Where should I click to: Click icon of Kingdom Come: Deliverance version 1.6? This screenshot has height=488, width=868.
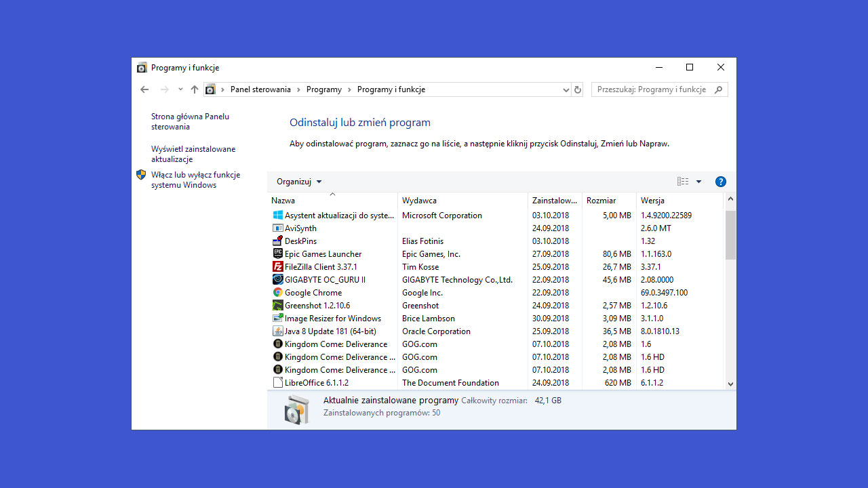[277, 344]
